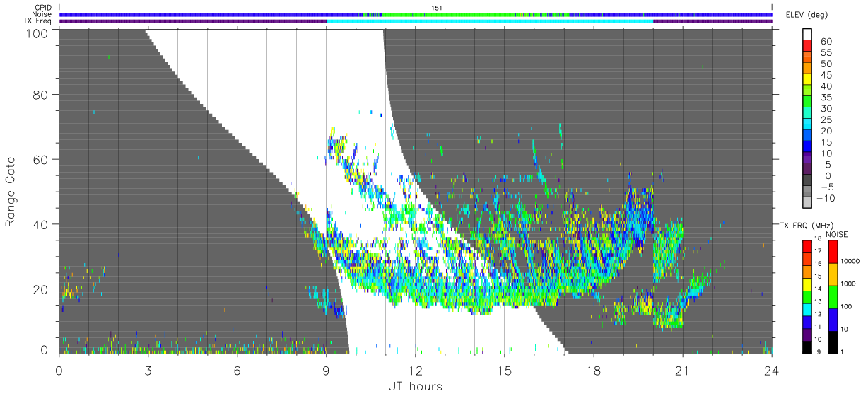868x401 pixels.
Task: Click the NOISE legend title
Action: [837, 234]
